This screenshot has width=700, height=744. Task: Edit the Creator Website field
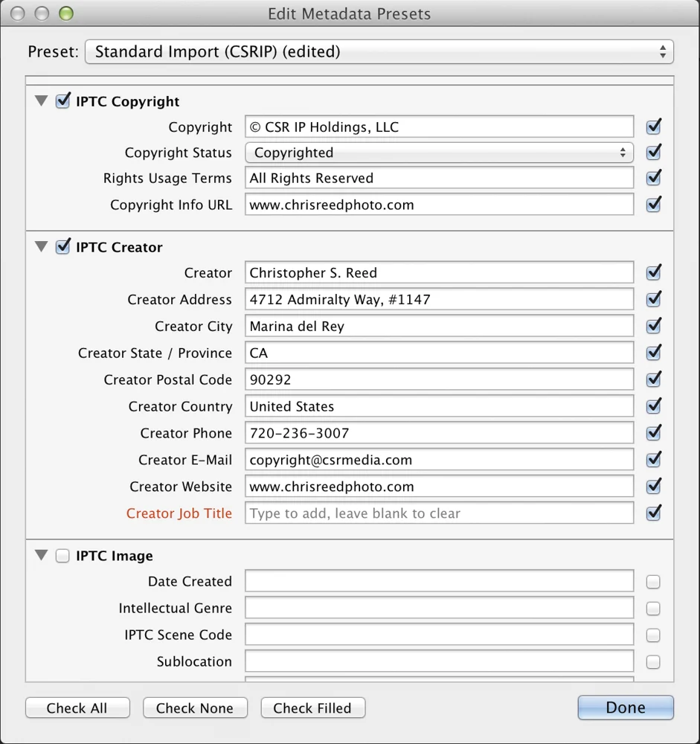(439, 487)
